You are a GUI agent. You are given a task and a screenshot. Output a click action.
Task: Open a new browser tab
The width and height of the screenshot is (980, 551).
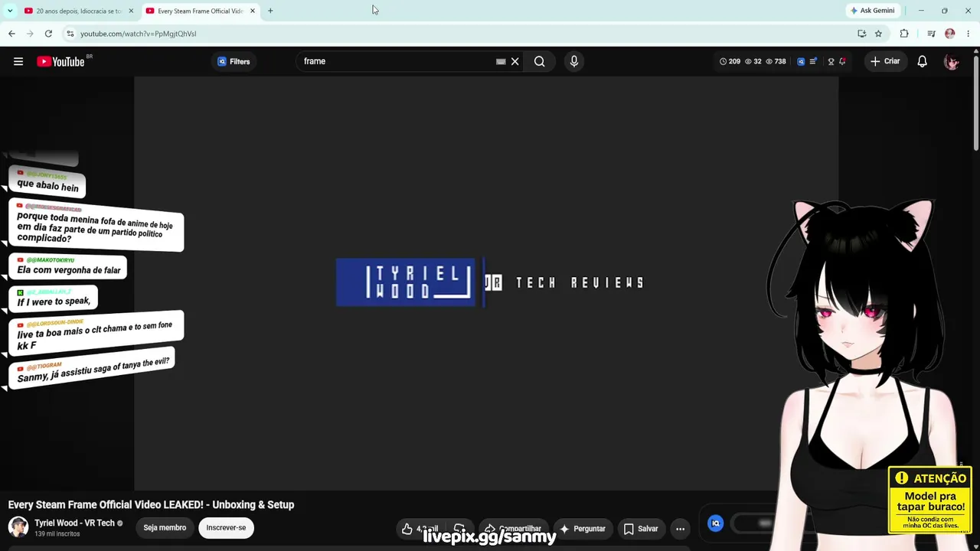point(270,11)
